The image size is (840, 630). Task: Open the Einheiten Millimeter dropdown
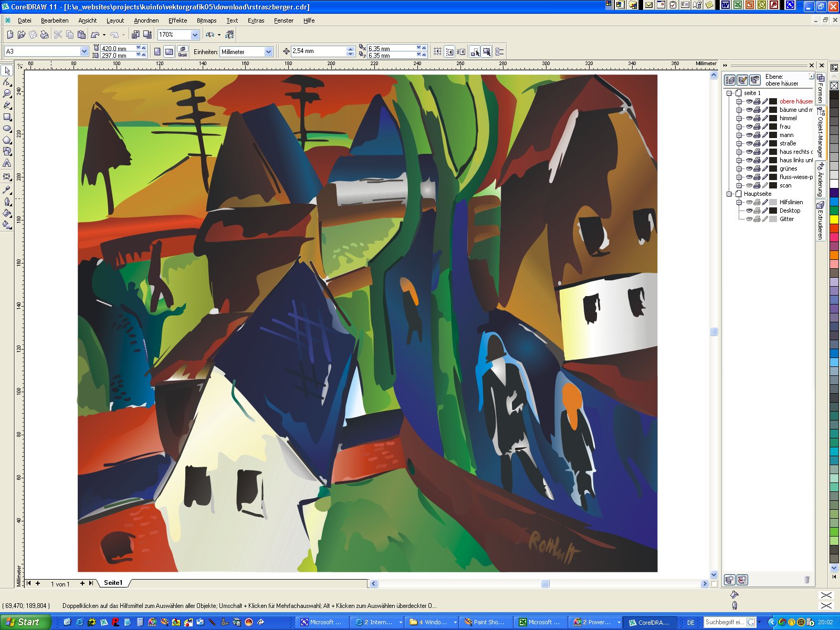point(268,51)
